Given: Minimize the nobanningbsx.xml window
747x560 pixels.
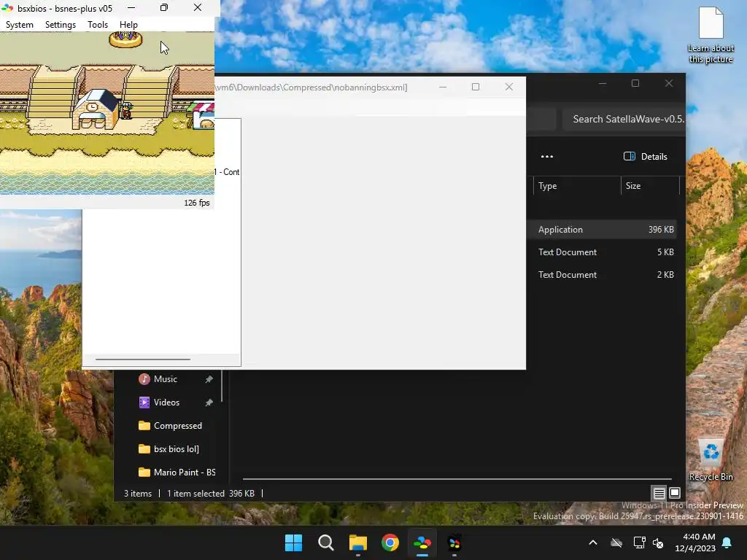Looking at the screenshot, I should pos(443,87).
